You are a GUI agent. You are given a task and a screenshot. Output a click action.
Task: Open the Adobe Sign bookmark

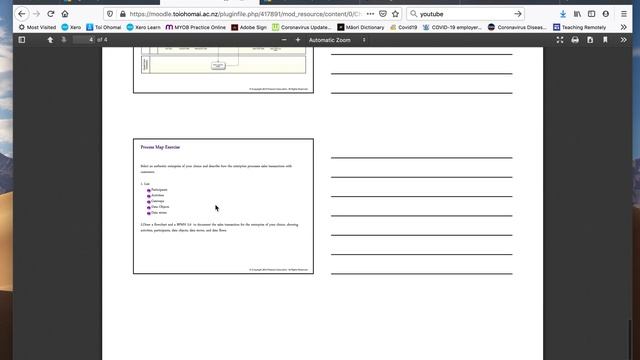[x=249, y=27]
